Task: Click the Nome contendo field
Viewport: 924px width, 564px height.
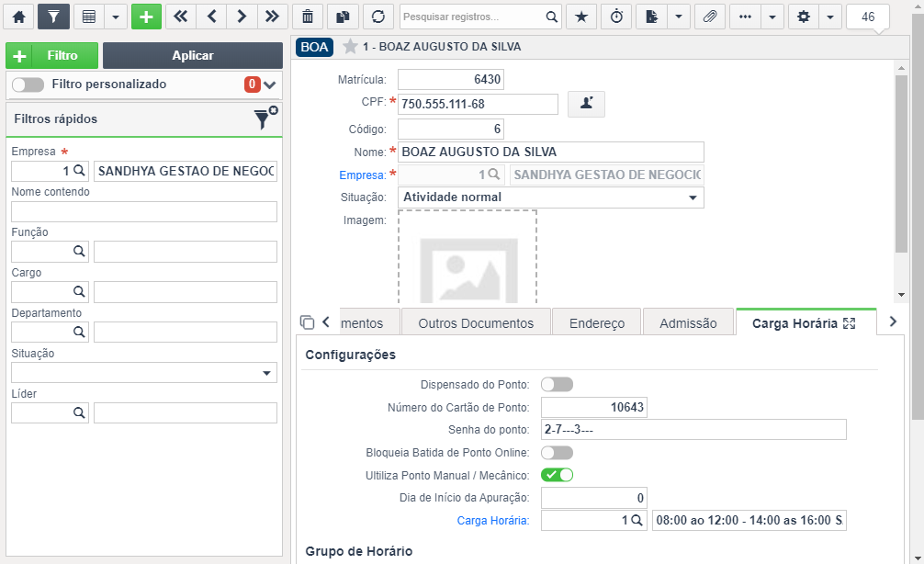Action: coord(144,211)
